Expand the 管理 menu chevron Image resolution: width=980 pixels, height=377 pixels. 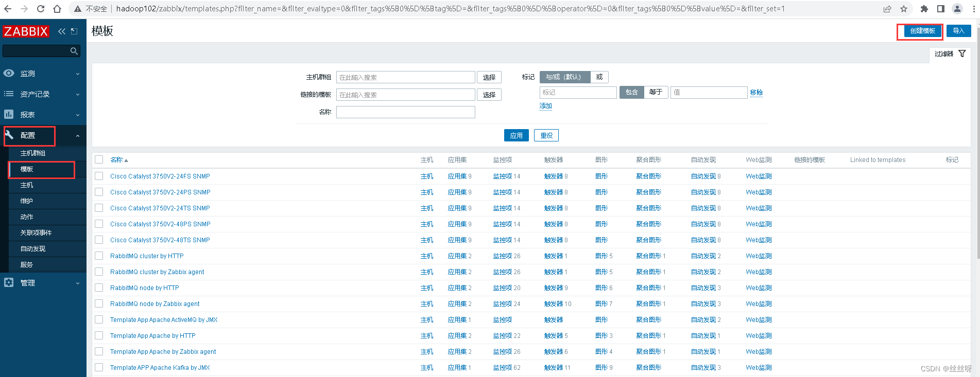[78, 283]
